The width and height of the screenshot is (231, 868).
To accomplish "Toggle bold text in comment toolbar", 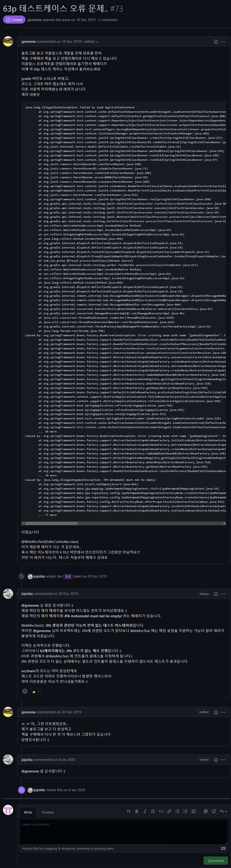I will click(137, 811).
